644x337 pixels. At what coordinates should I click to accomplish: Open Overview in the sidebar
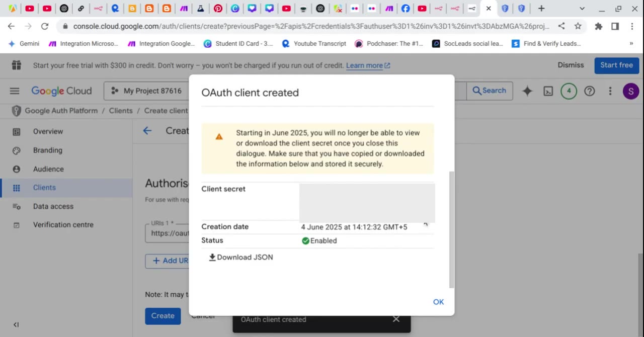(x=48, y=131)
